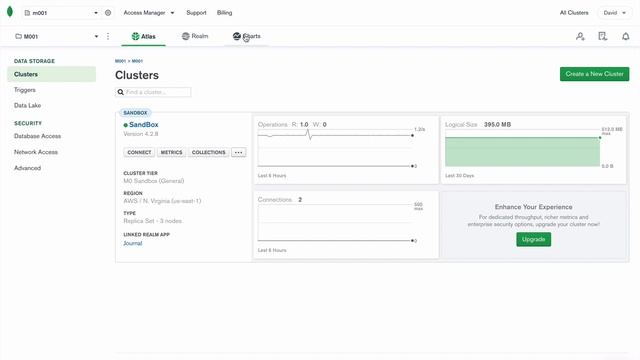Click the MongoDB leaf logo
This screenshot has height=360, width=640.
pyautogui.click(x=10, y=12)
